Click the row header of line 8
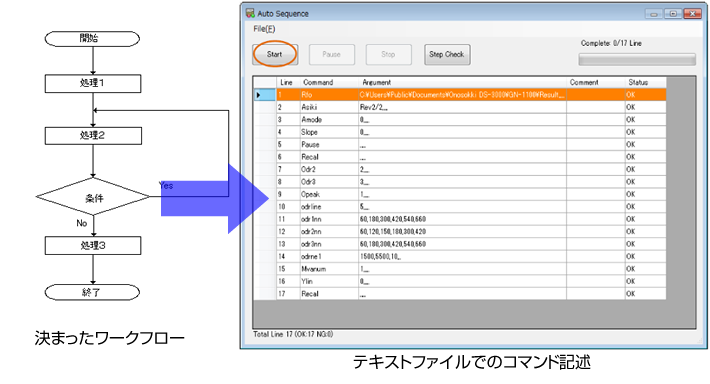This screenshot has height=384, width=710. (x=264, y=182)
